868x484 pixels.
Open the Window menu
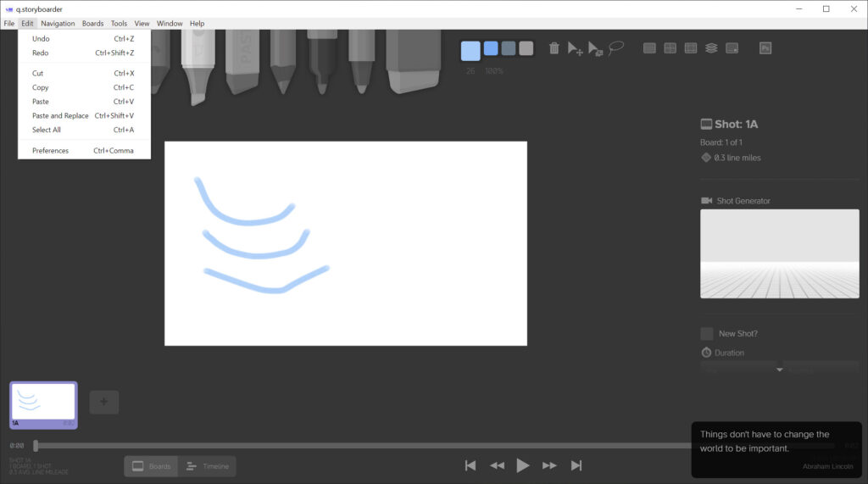170,23
